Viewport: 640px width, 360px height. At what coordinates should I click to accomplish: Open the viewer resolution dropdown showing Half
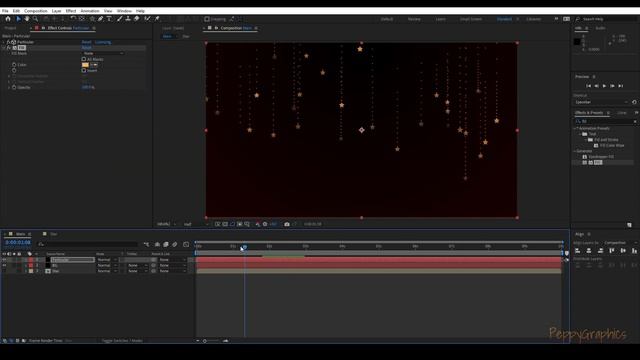pyautogui.click(x=195, y=224)
